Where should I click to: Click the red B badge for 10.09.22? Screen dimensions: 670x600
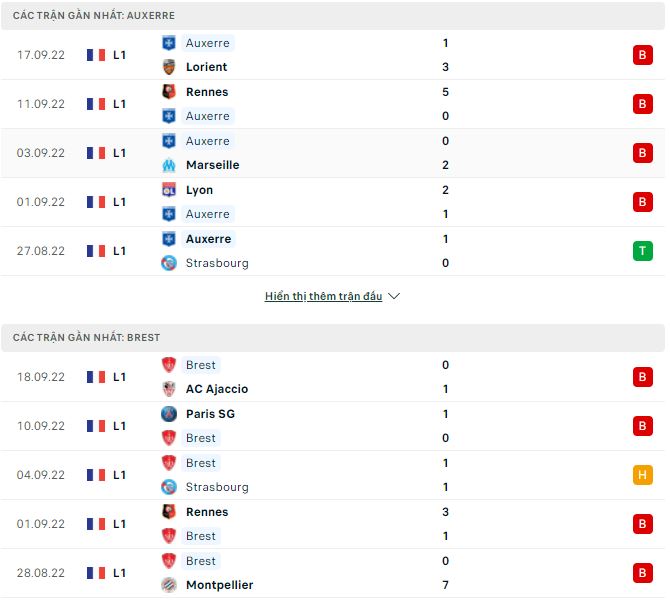[642, 426]
